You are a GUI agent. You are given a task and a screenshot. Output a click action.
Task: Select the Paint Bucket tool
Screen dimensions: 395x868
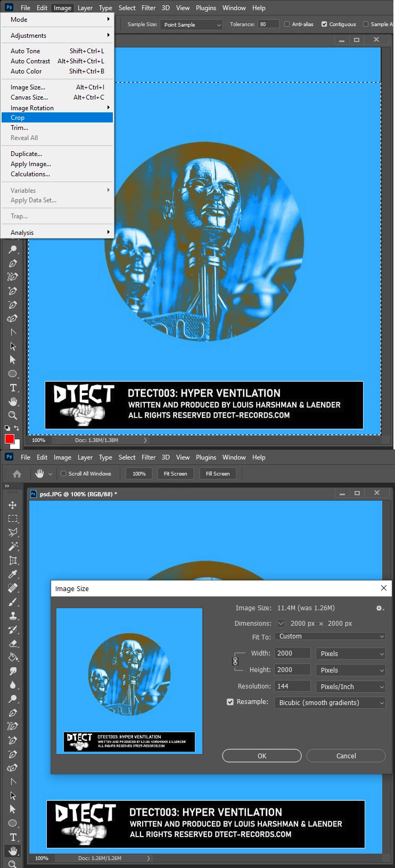[13, 657]
